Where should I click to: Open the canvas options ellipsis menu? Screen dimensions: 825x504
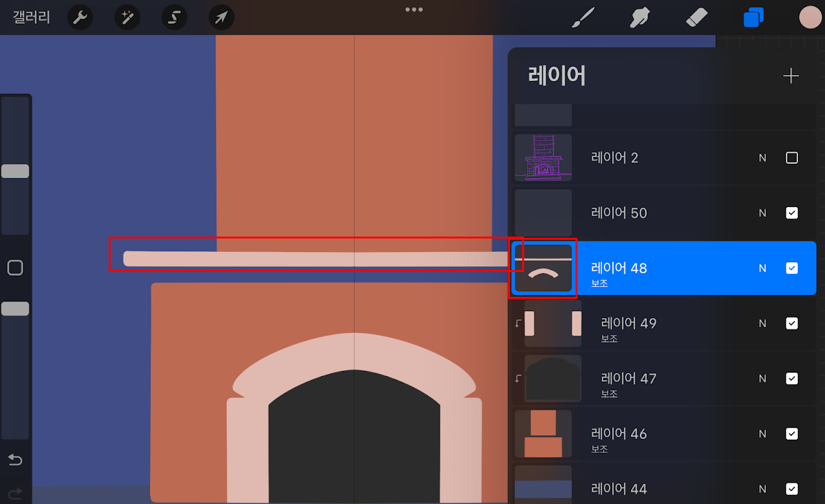tap(413, 9)
